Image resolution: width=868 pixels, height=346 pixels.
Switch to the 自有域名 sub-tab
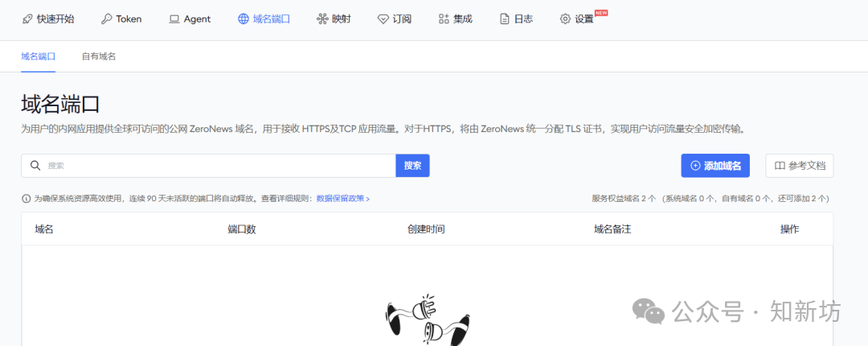[x=99, y=56]
